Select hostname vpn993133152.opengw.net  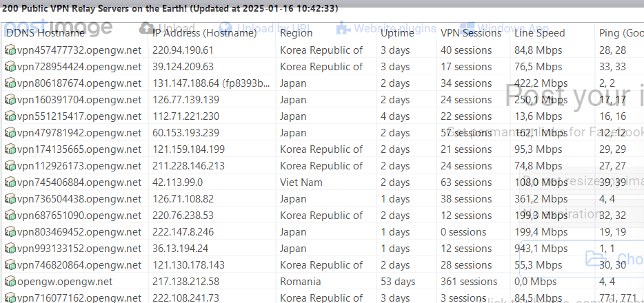click(79, 249)
